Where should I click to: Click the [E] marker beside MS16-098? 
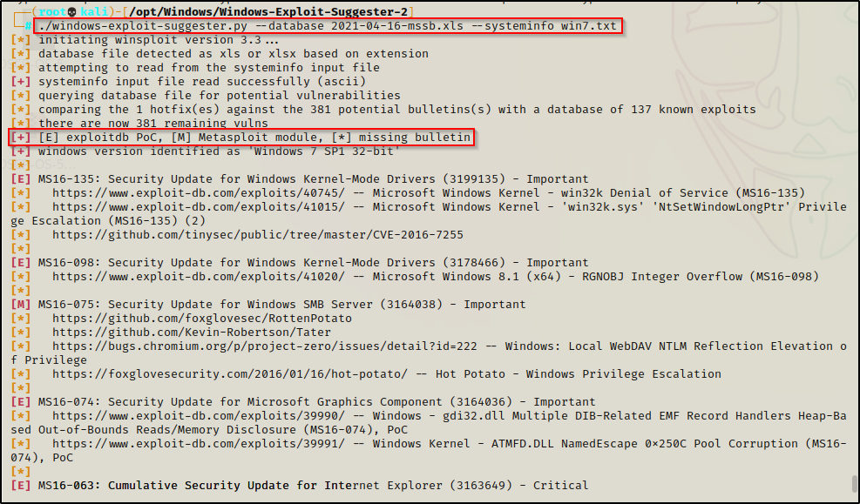point(21,263)
